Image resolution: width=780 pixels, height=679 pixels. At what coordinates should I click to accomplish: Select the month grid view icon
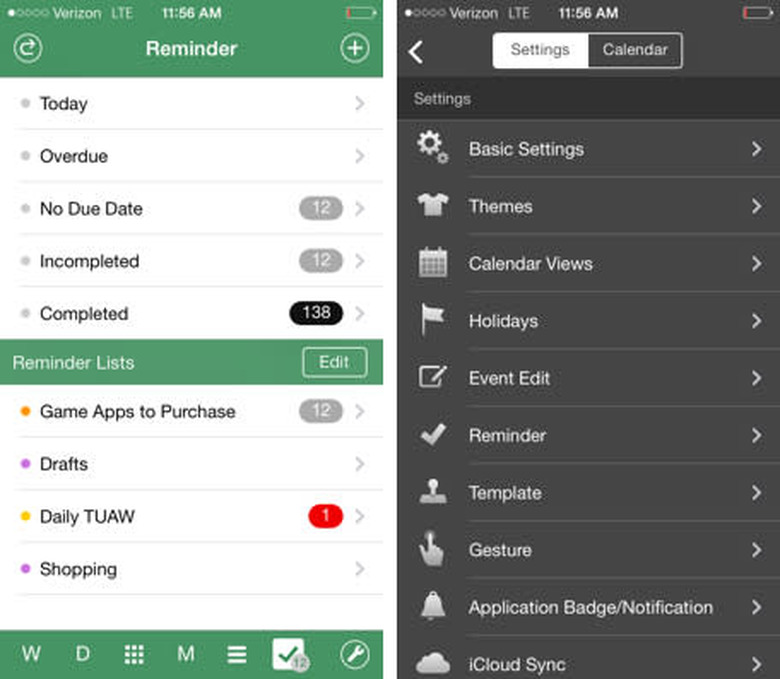click(134, 655)
